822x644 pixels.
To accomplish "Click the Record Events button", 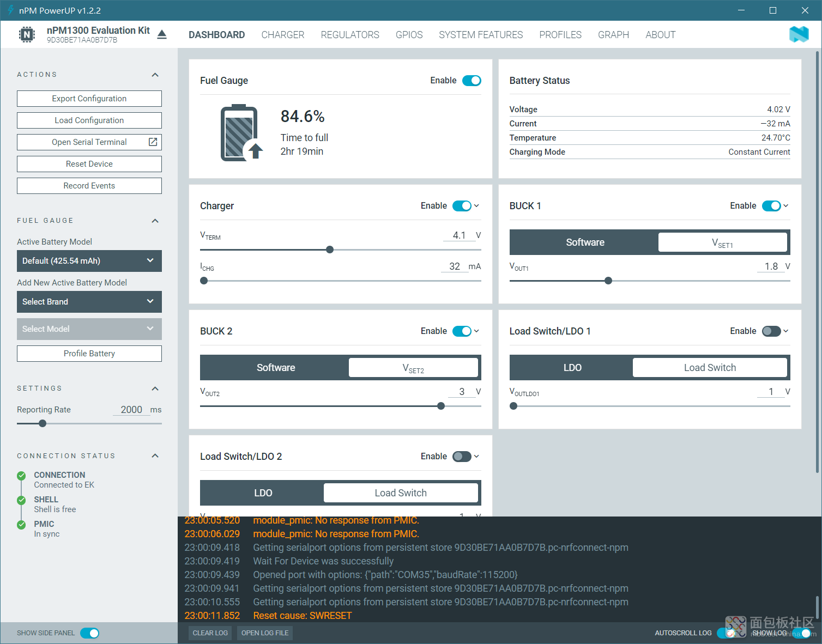I will (89, 186).
